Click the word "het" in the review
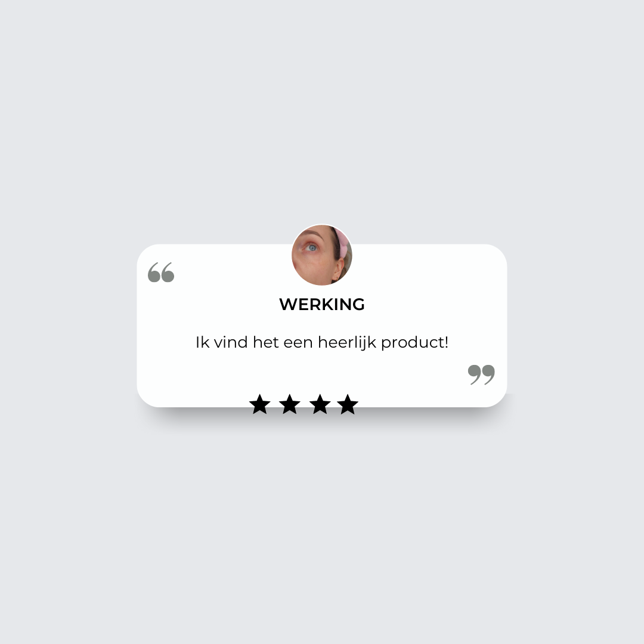The height and width of the screenshot is (644, 644). click(266, 342)
